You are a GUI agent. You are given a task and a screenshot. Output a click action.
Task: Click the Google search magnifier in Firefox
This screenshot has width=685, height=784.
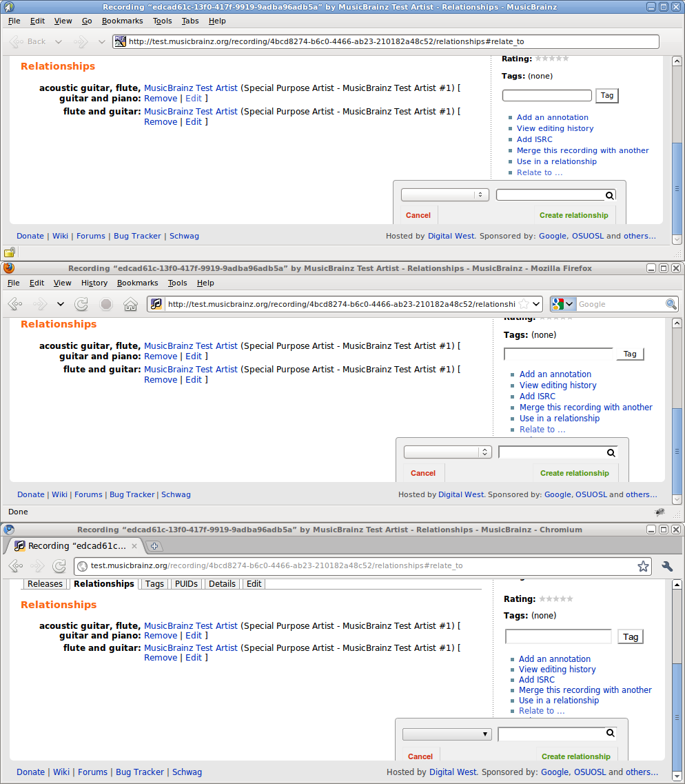tap(671, 304)
